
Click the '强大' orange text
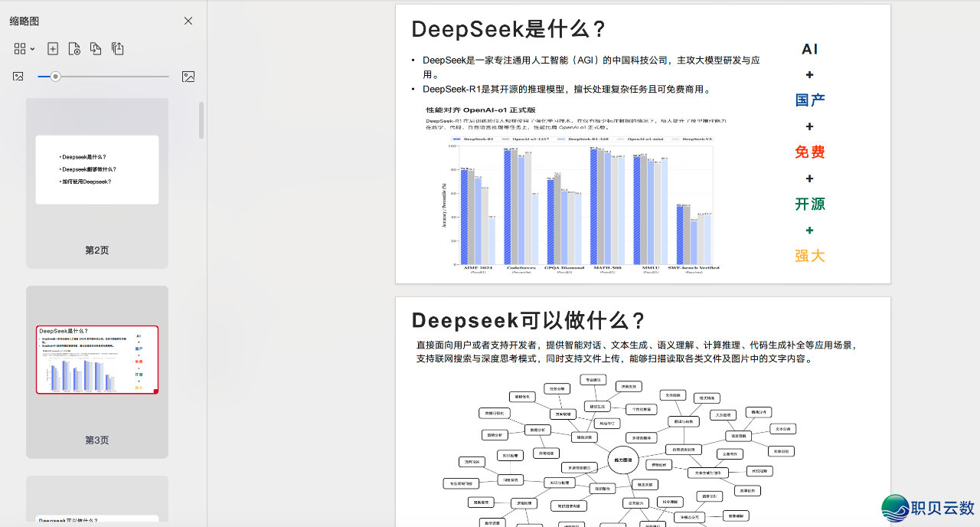pos(810,256)
